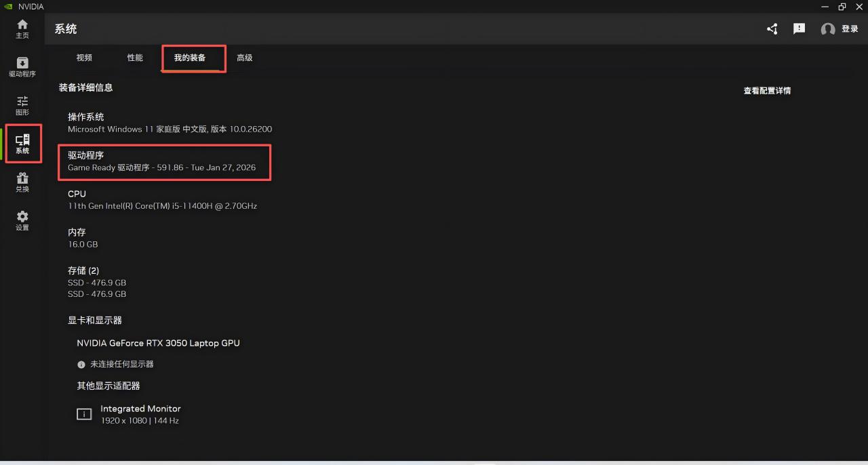
Task: Close the NVIDIA app window
Action: pyautogui.click(x=859, y=7)
